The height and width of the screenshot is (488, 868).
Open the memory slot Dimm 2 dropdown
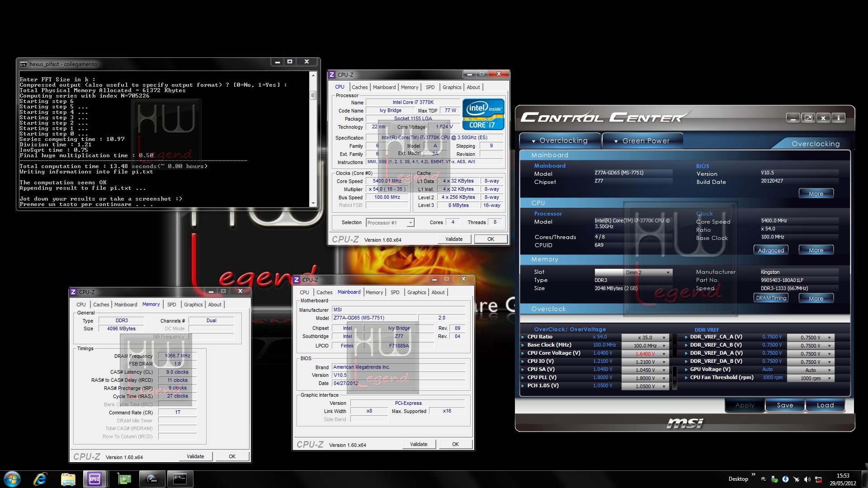[633, 272]
